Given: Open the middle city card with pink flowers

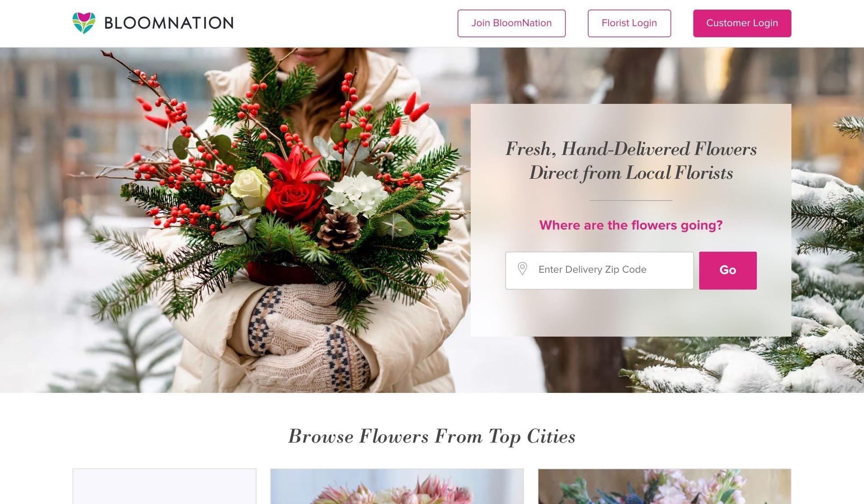Looking at the screenshot, I should pyautogui.click(x=397, y=486).
